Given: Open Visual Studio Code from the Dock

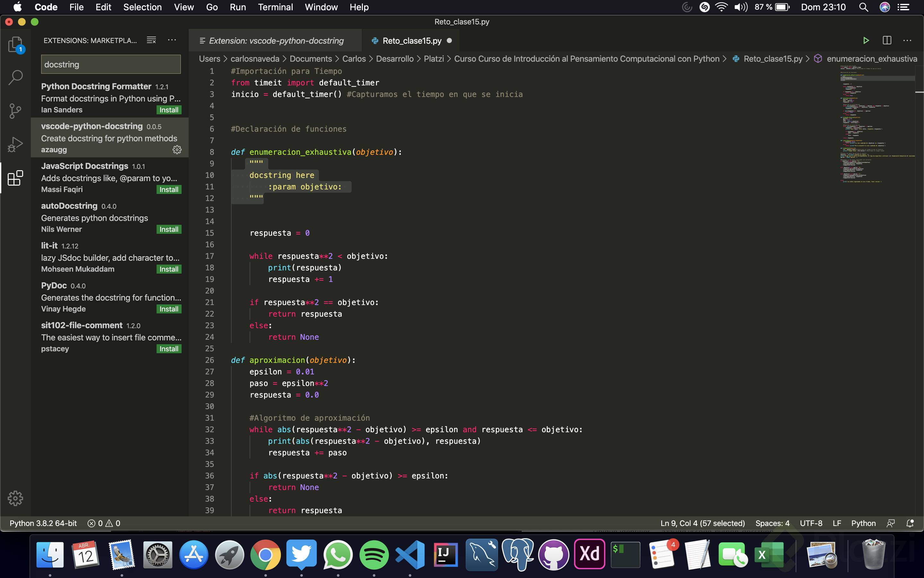Looking at the screenshot, I should pos(410,554).
